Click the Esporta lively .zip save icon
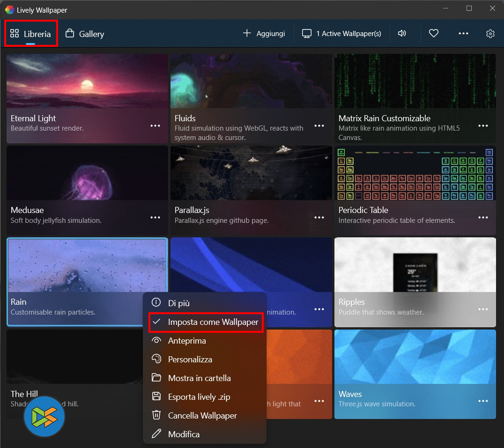504x448 pixels. pos(156,397)
